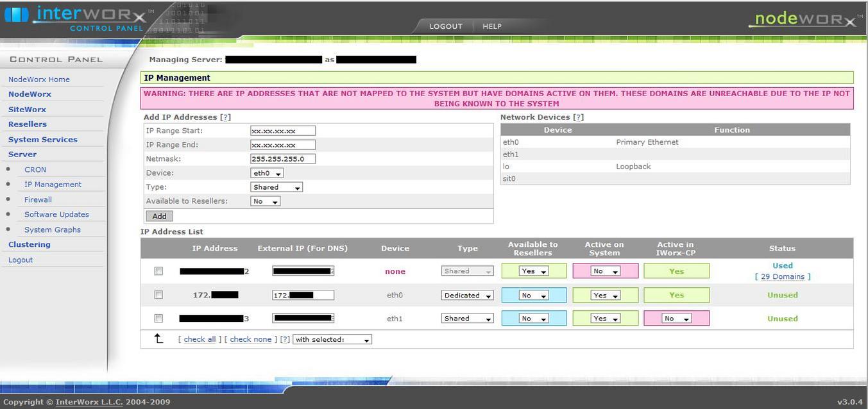Click the eth0 Primary Ethernet device row
This screenshot has height=409, width=868.
pos(675,142)
